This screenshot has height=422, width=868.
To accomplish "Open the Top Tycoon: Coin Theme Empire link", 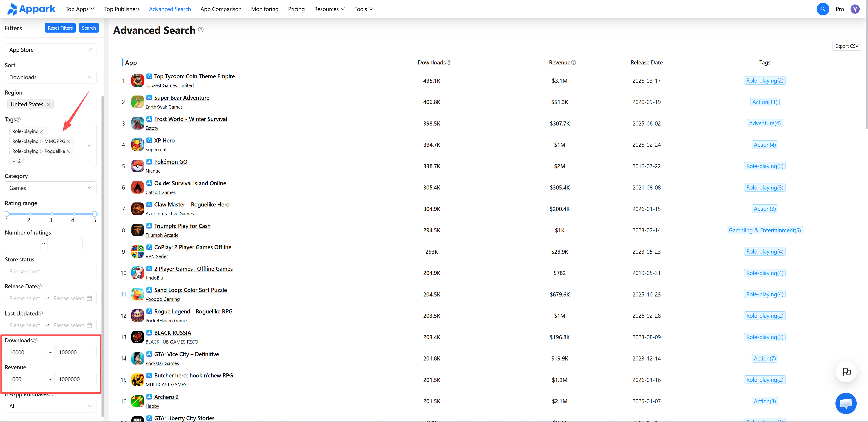I will (x=194, y=76).
